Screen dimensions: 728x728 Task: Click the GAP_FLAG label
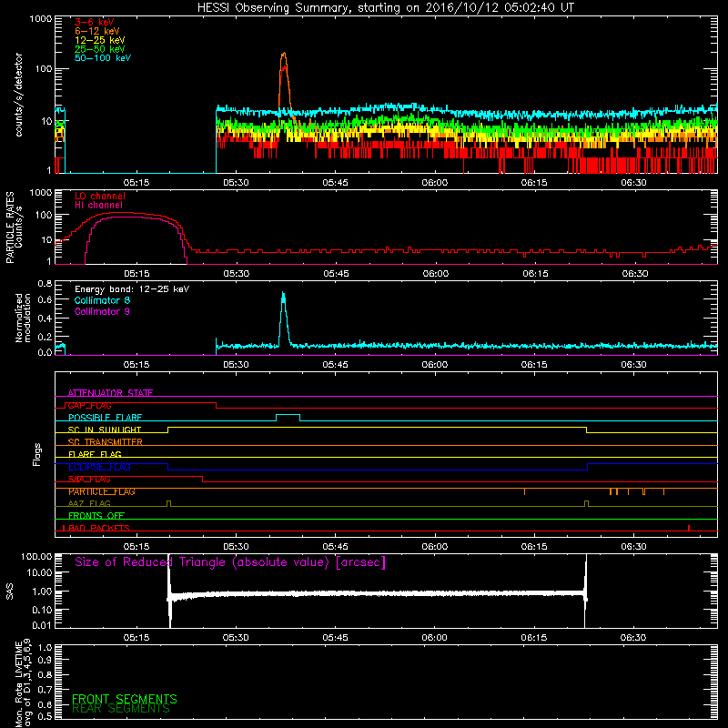(89, 405)
